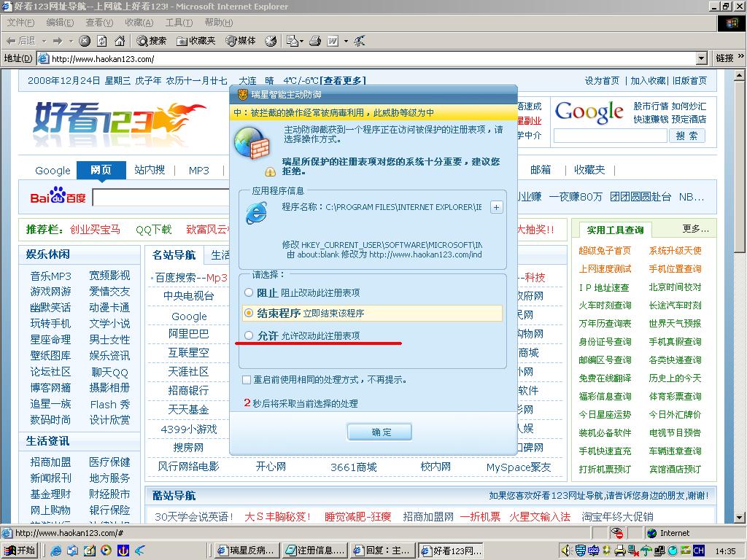Open the address bar dropdown arrow
The image size is (747, 560).
click(702, 58)
